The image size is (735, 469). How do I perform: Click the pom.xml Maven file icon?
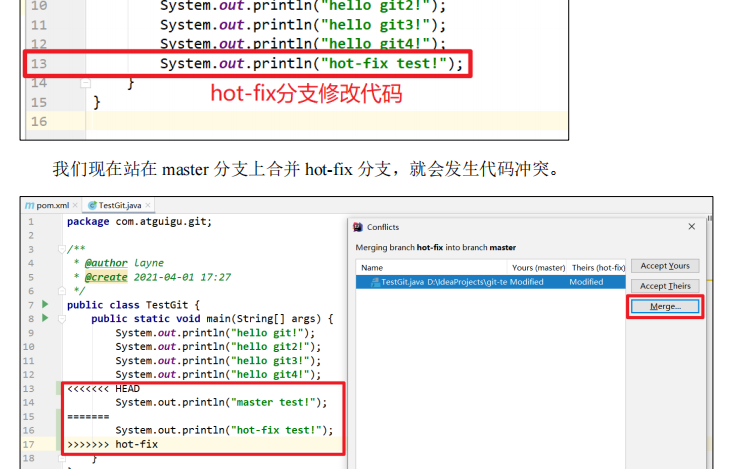point(29,205)
